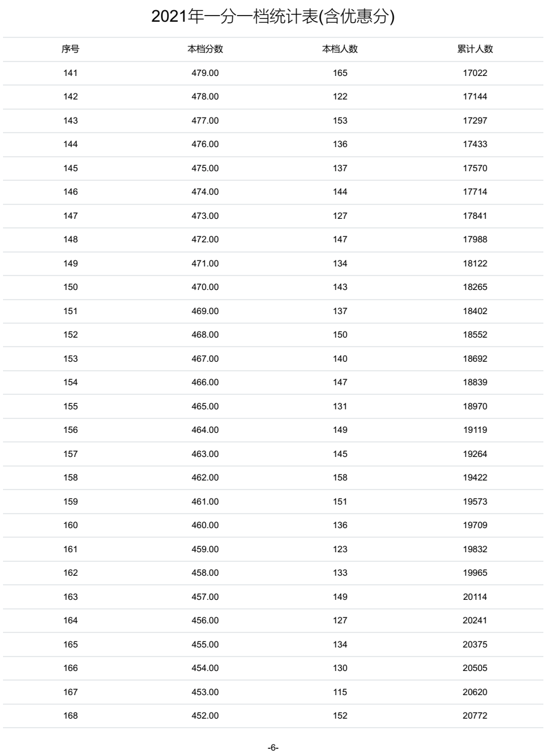Click serial number 160

(71, 526)
